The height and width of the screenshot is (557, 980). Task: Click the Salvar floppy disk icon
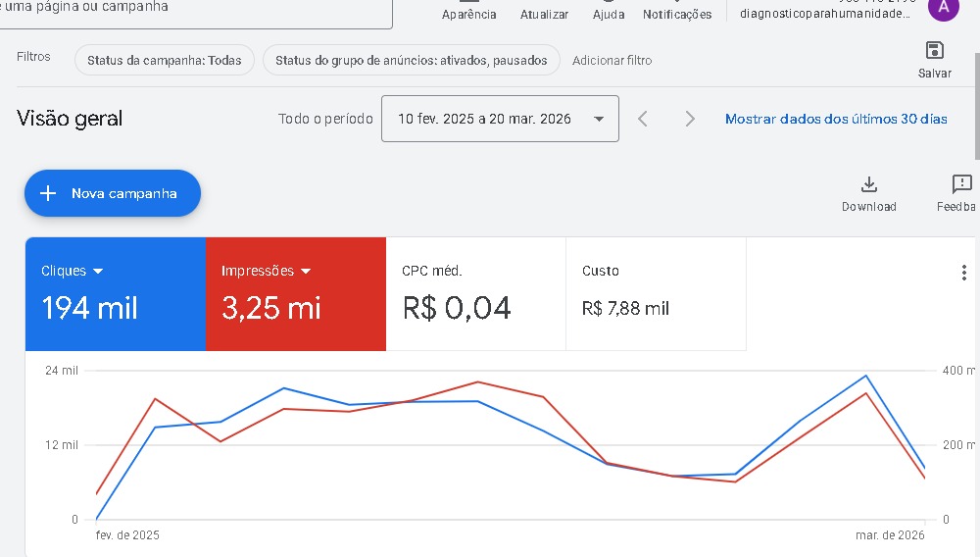tap(934, 51)
